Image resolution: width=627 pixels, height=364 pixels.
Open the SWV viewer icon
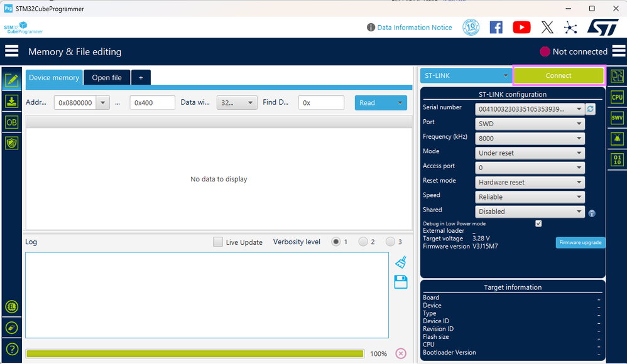pyautogui.click(x=617, y=117)
